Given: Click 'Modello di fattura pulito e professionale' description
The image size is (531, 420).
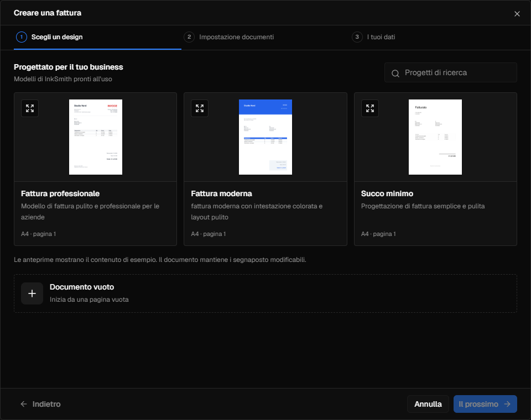Looking at the screenshot, I should coord(90,212).
